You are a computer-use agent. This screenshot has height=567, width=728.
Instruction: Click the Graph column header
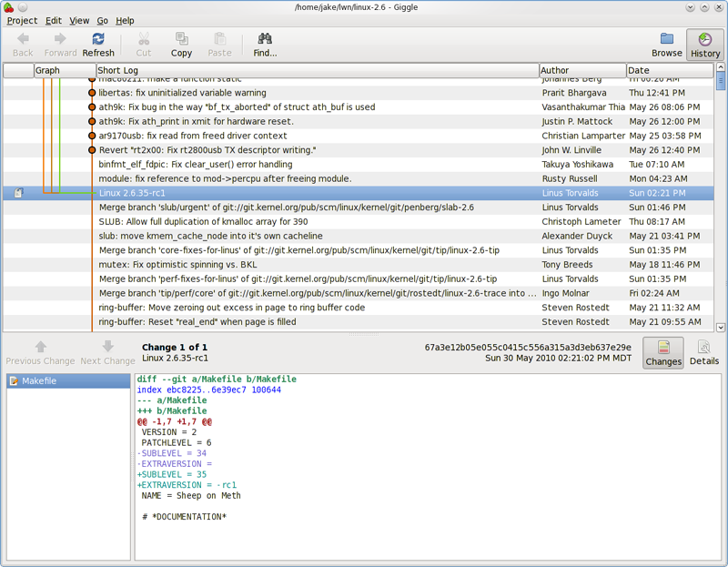coord(65,70)
